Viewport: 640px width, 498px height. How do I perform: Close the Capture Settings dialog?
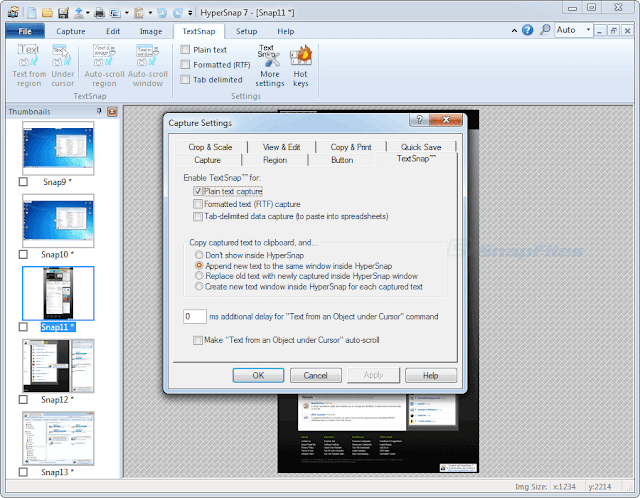click(446, 119)
